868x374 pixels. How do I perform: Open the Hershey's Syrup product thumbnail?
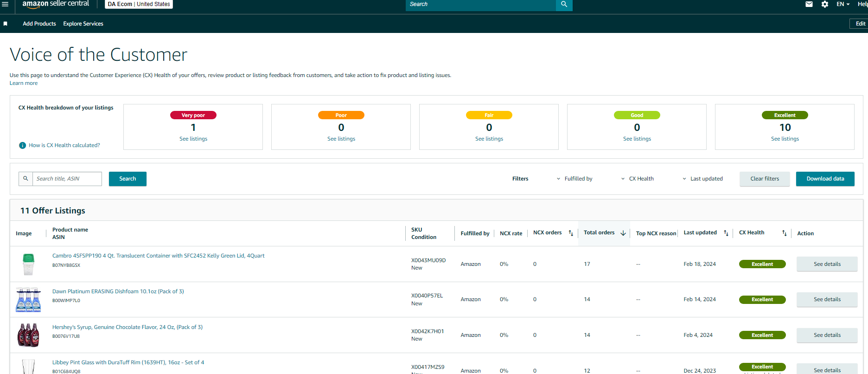click(28, 335)
